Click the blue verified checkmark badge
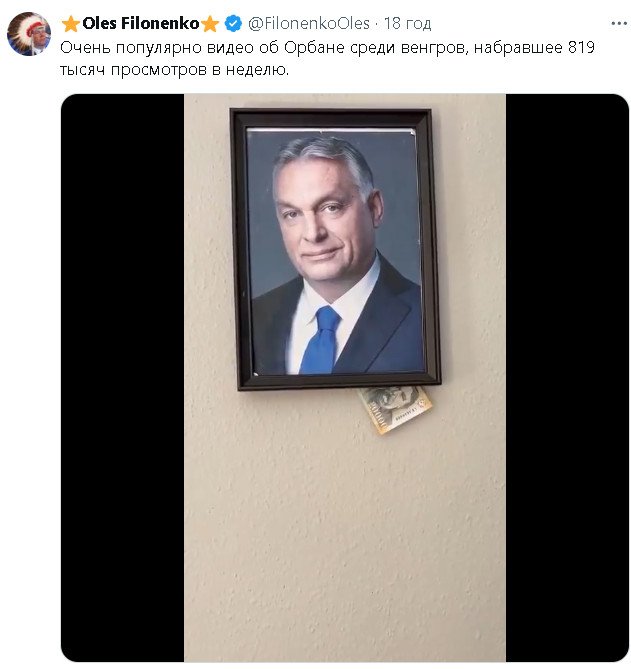This screenshot has height=669, width=631. (233, 23)
